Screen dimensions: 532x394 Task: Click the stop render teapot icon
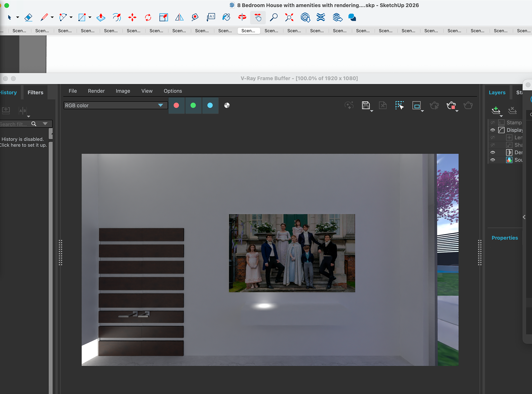pyautogui.click(x=451, y=105)
